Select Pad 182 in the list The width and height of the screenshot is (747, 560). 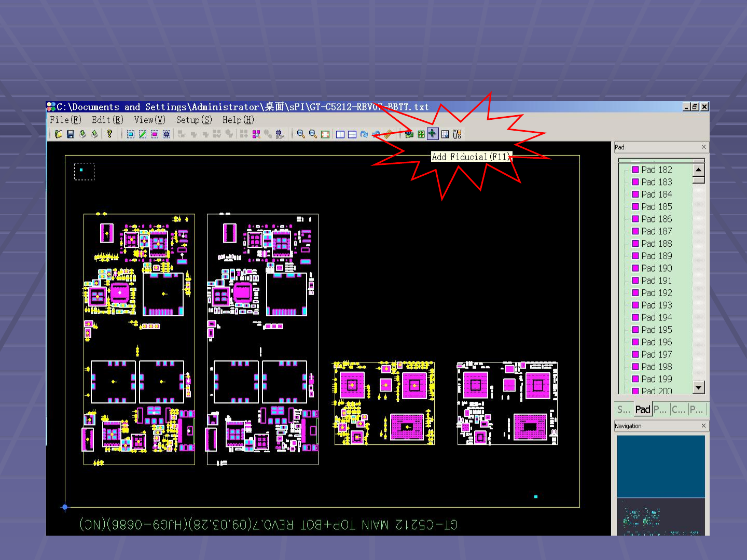657,170
